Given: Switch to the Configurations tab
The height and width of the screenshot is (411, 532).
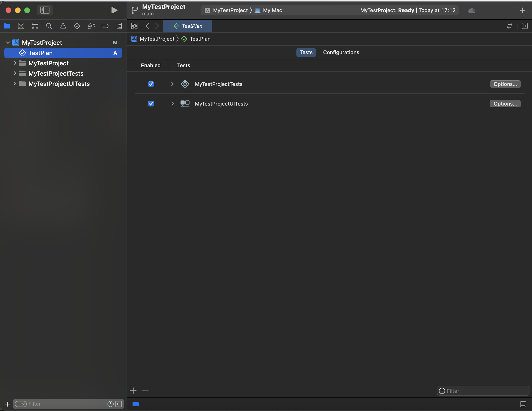Looking at the screenshot, I should point(341,52).
